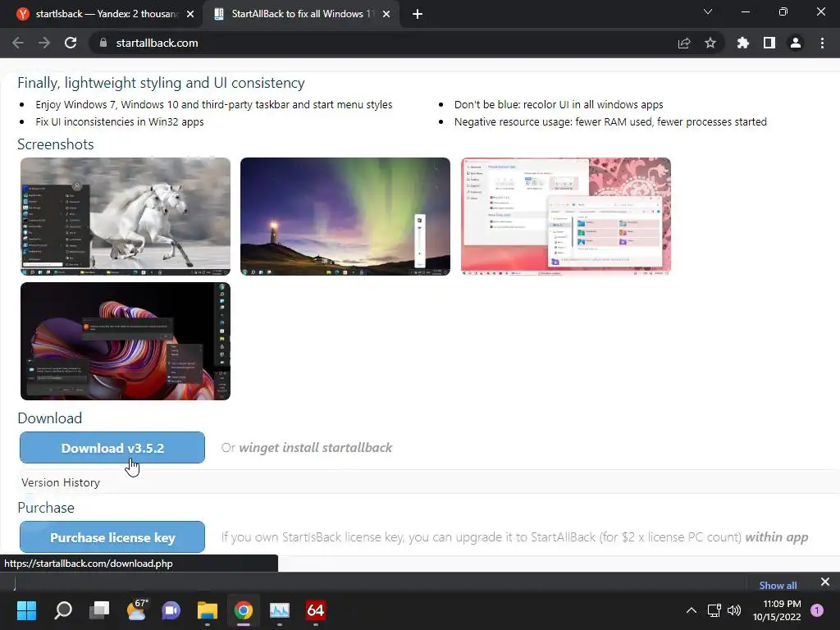
Task: Open the tab search dropdown arrow
Action: [x=708, y=11]
